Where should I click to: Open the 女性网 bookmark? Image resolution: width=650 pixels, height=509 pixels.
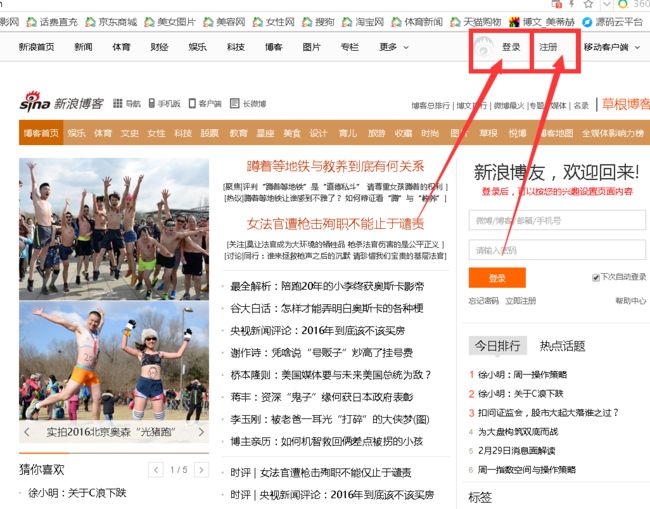tap(274, 22)
